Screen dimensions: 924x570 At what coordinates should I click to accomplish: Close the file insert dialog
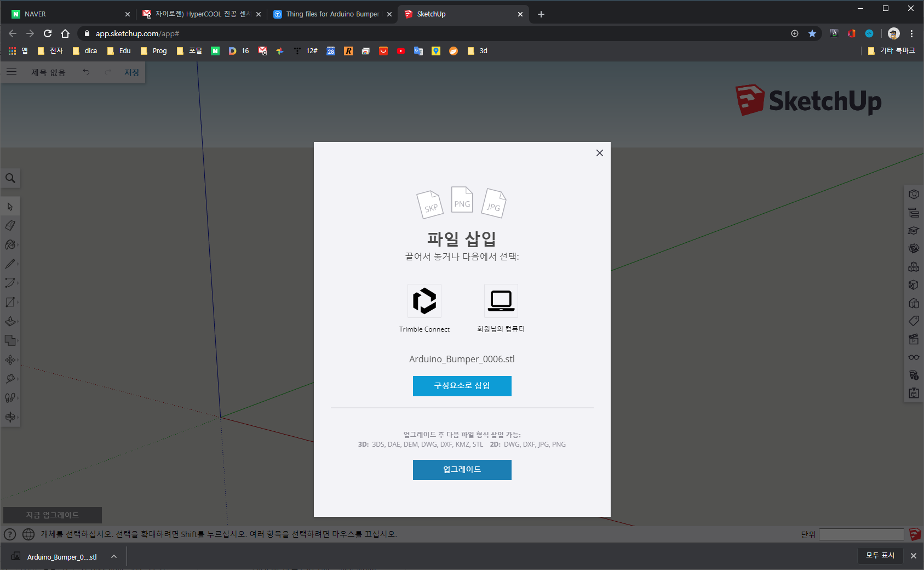pyautogui.click(x=600, y=153)
